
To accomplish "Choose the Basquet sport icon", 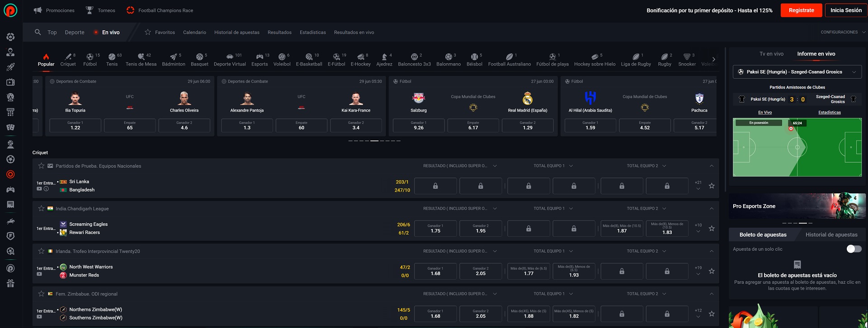I will 199,60.
